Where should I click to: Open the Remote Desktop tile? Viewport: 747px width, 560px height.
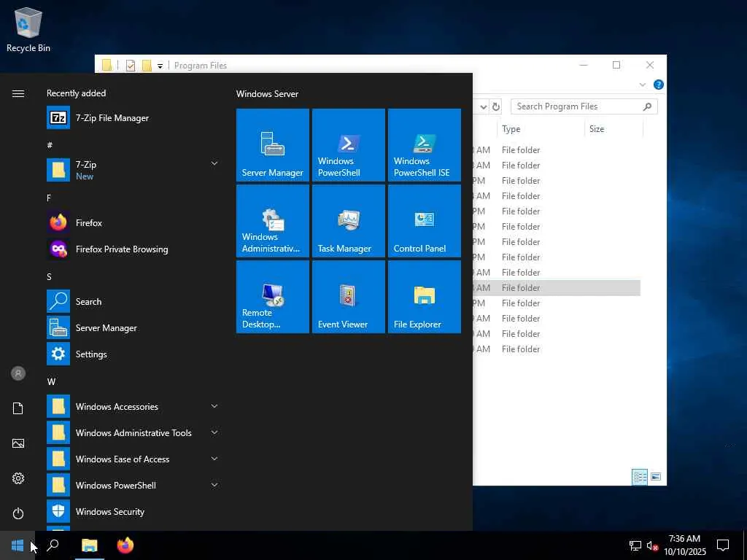273,297
